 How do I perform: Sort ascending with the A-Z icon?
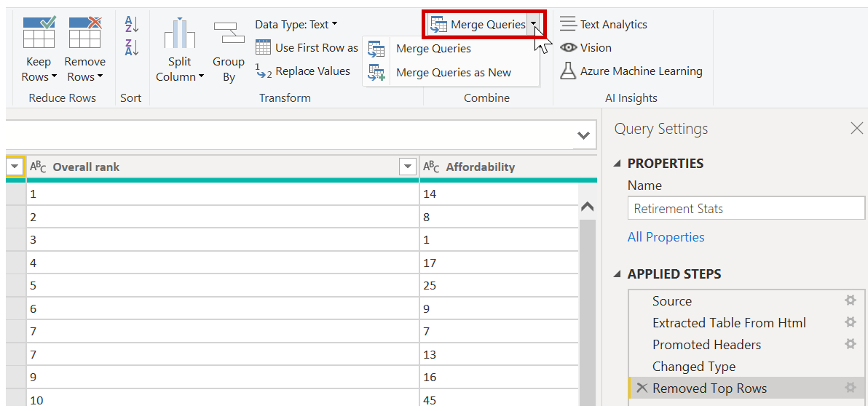[x=131, y=24]
